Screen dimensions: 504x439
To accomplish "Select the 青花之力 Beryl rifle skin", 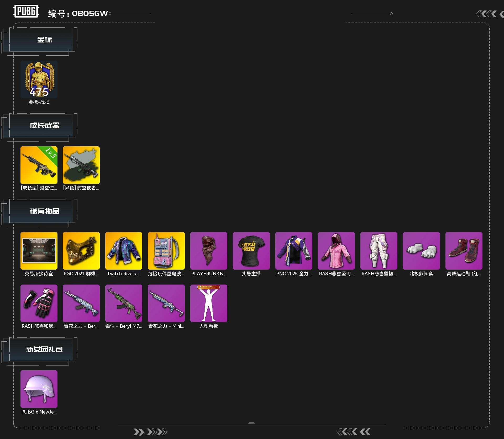I will [81, 303].
